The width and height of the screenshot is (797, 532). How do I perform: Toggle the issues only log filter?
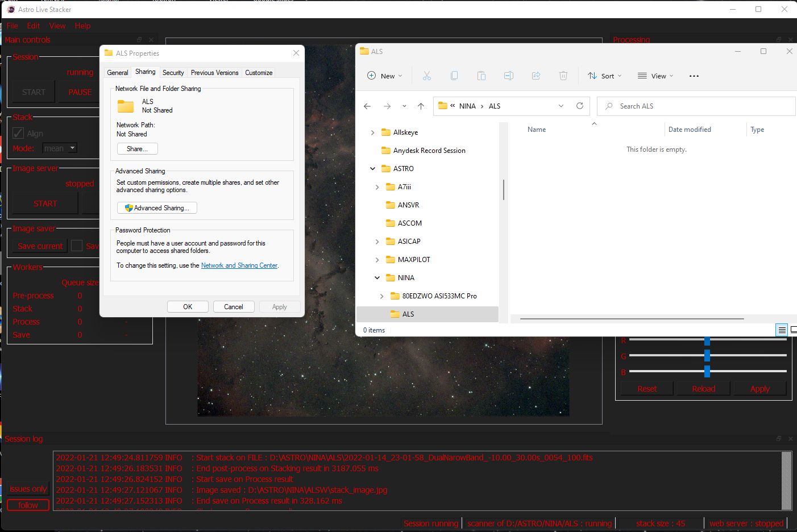[x=28, y=489]
